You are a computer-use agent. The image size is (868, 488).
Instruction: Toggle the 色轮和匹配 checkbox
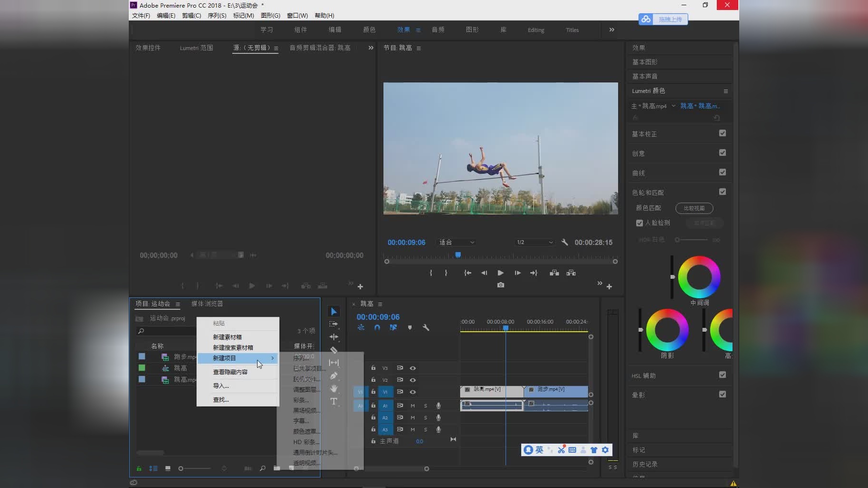click(723, 192)
